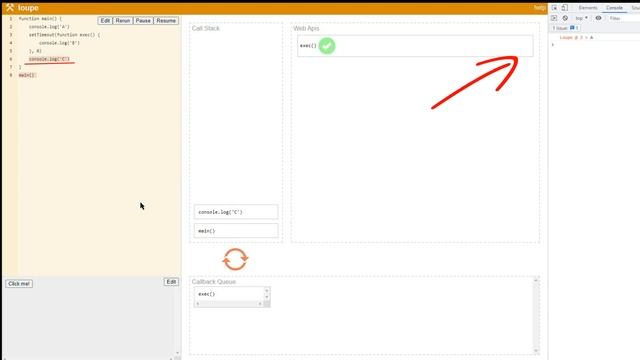Viewport: 640px width, 360px height.
Task: Click underlined console.log('C') code line
Action: pos(49,59)
